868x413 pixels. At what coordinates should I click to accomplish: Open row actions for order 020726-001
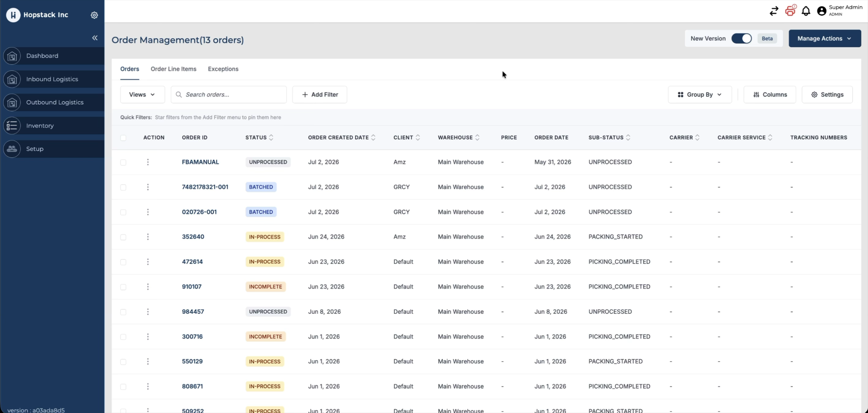[x=148, y=212]
